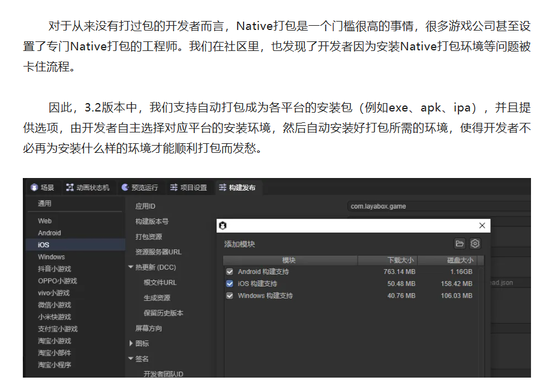Click the 开发者团队ID label
Viewport: 549px width, 392px height.
164,374
